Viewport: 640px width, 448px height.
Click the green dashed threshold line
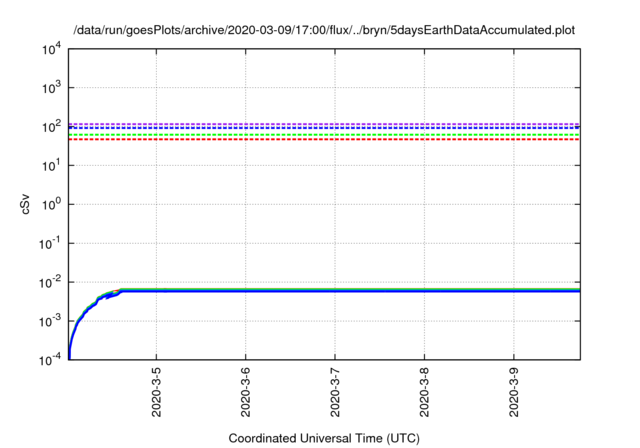coord(324,135)
